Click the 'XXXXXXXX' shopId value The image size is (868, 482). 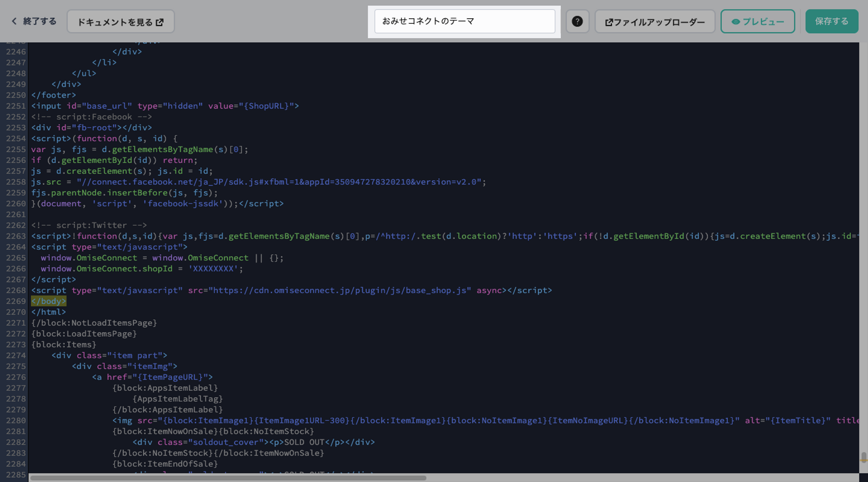click(213, 269)
